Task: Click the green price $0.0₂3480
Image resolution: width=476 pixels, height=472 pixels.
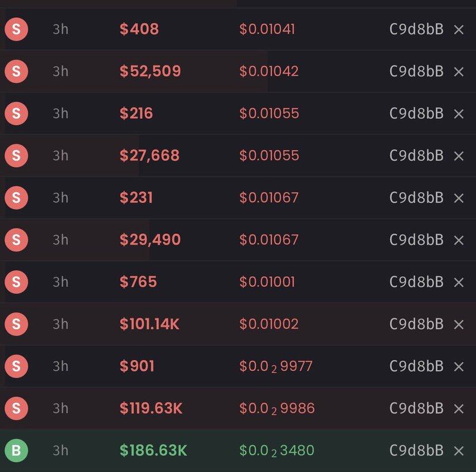Action: coord(277,451)
